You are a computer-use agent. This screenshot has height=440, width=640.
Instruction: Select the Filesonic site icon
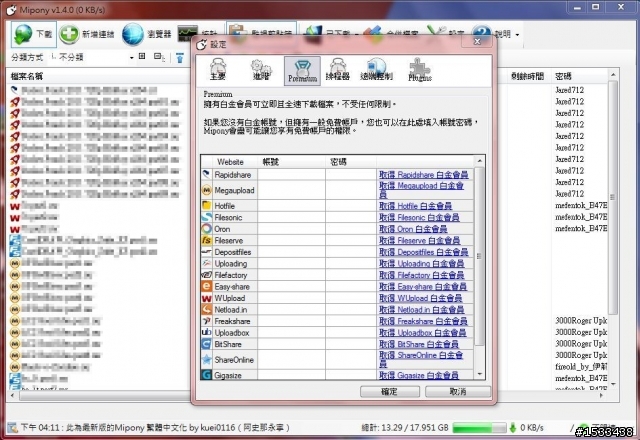click(207, 217)
